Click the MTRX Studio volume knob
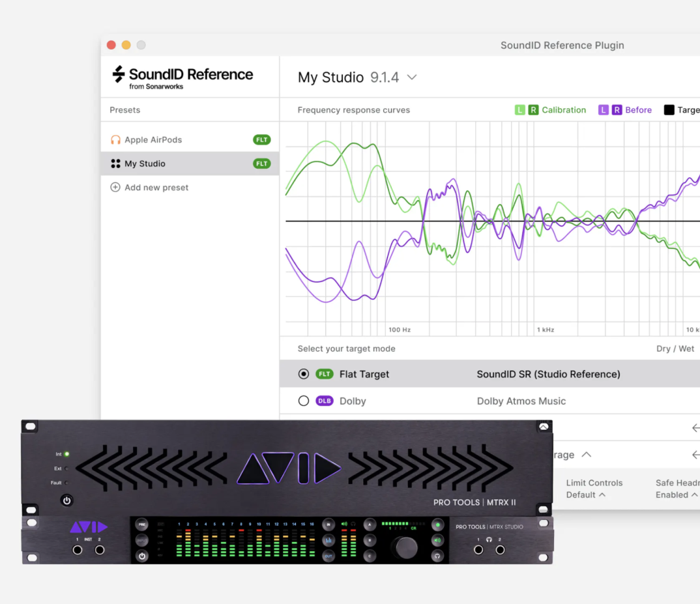 click(405, 547)
